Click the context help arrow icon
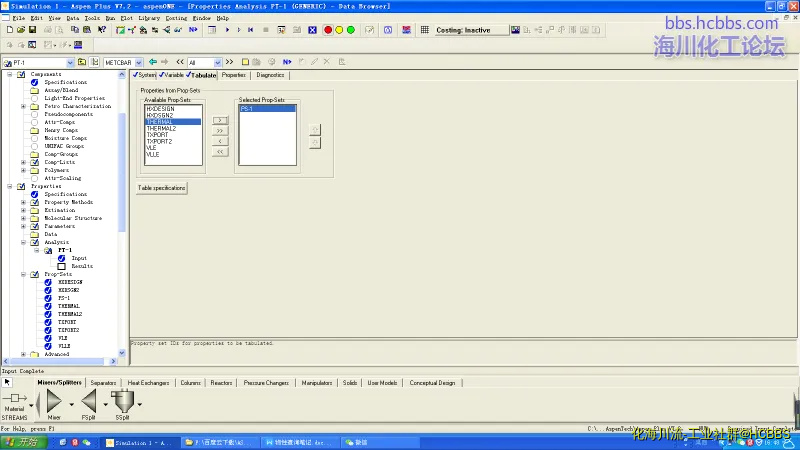 (102, 30)
